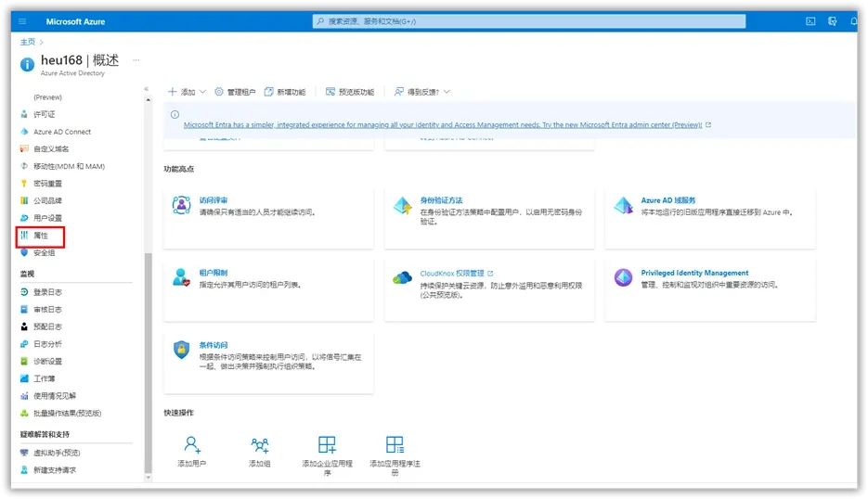Click the info icon in the banner

175,114
